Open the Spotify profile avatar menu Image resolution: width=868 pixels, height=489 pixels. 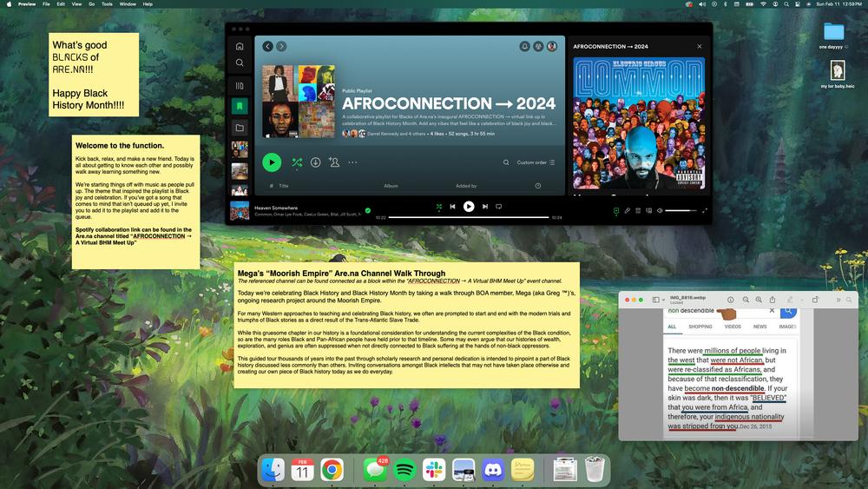[x=552, y=47]
